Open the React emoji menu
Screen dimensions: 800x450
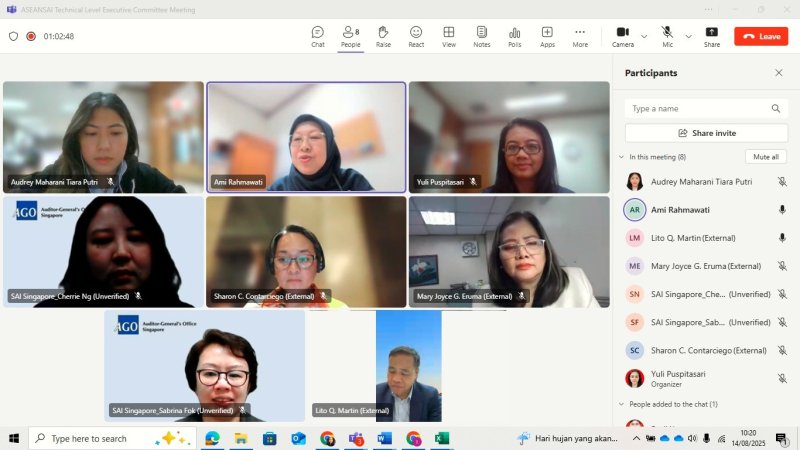(416, 36)
